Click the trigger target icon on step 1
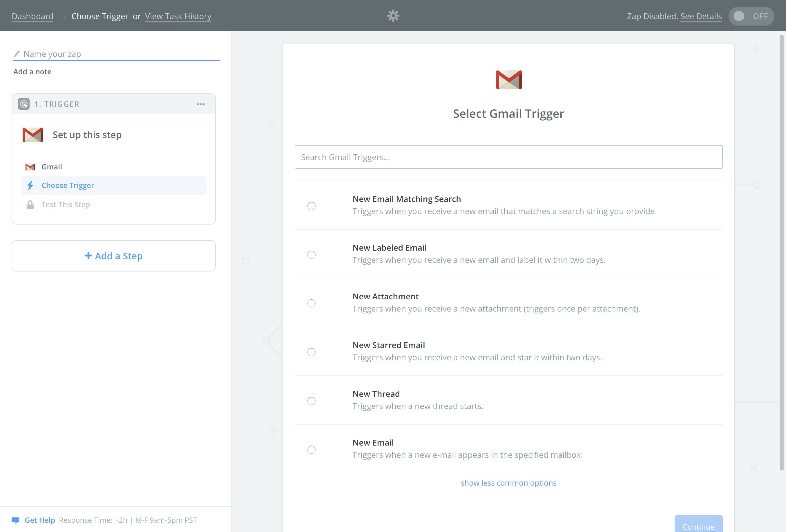Viewport: 786px width, 532px height. [x=24, y=104]
